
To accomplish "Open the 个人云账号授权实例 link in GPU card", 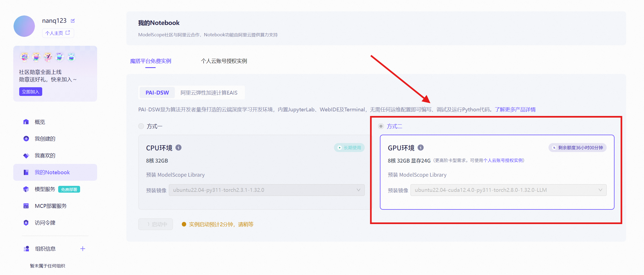I will pyautogui.click(x=503, y=160).
